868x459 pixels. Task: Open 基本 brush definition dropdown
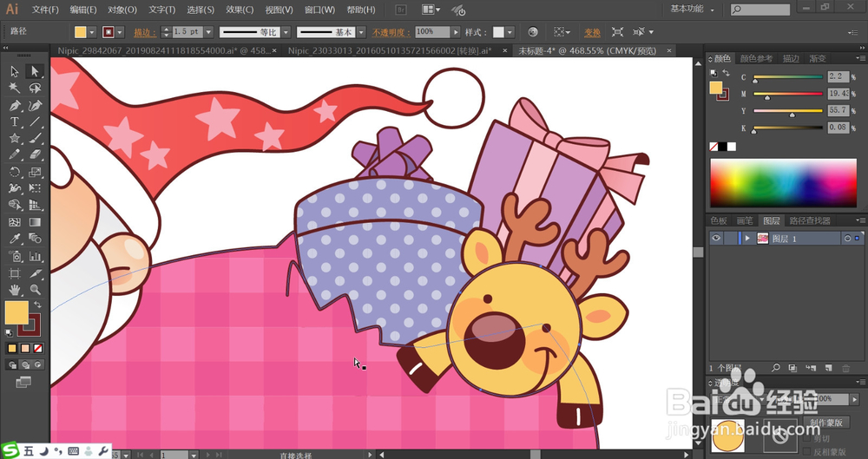tap(361, 33)
